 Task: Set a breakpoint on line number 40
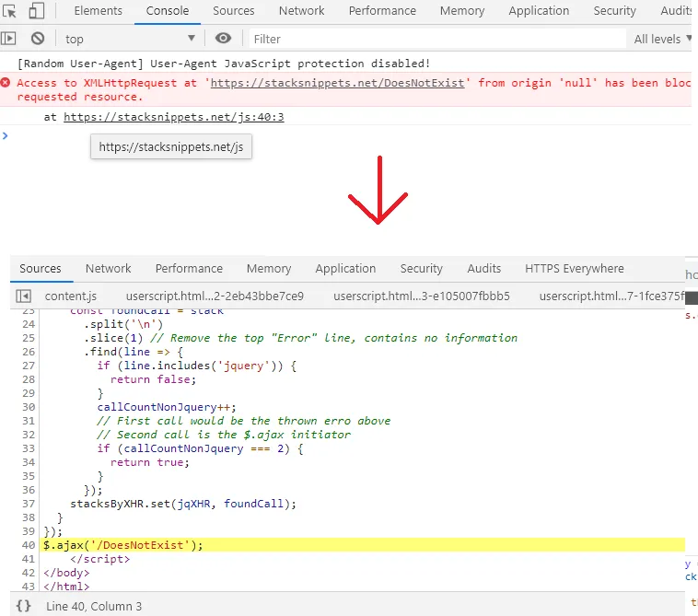29,545
